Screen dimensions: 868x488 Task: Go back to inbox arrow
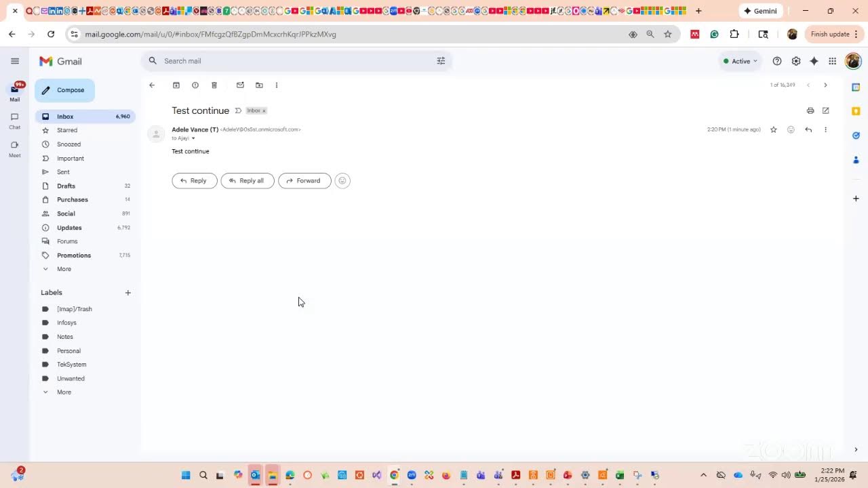(152, 85)
